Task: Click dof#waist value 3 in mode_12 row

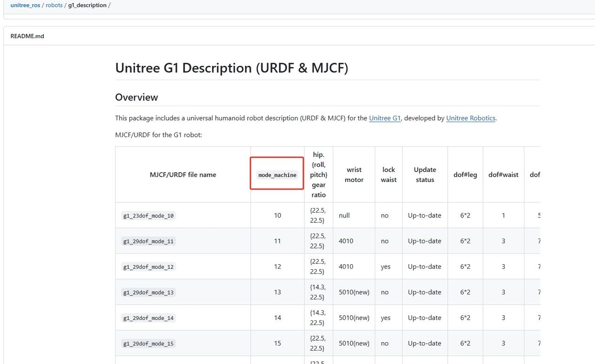Action: (503, 266)
